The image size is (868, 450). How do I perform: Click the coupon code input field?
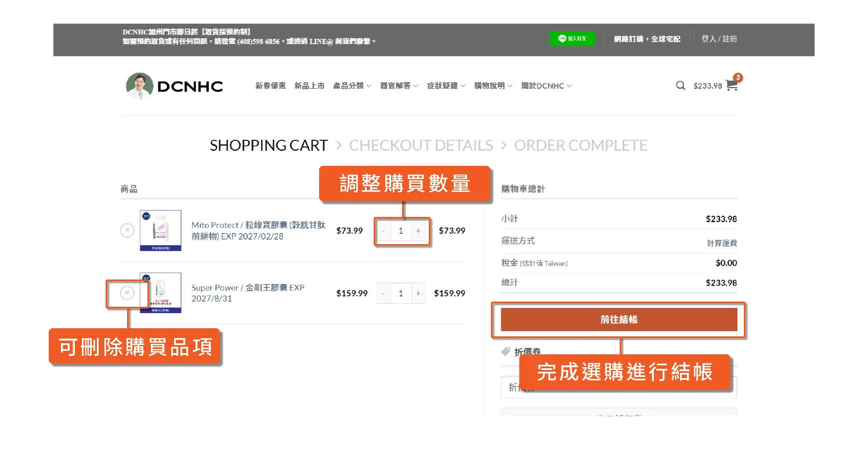[619, 387]
